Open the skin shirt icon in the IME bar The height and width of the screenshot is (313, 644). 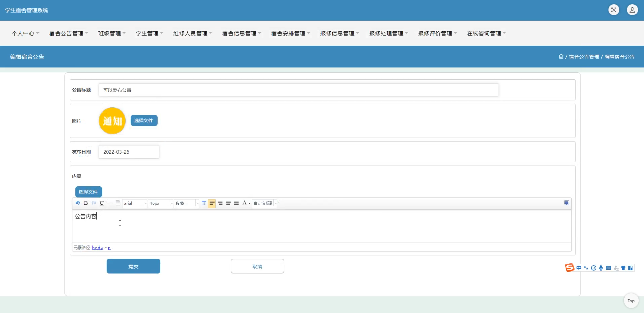point(623,268)
